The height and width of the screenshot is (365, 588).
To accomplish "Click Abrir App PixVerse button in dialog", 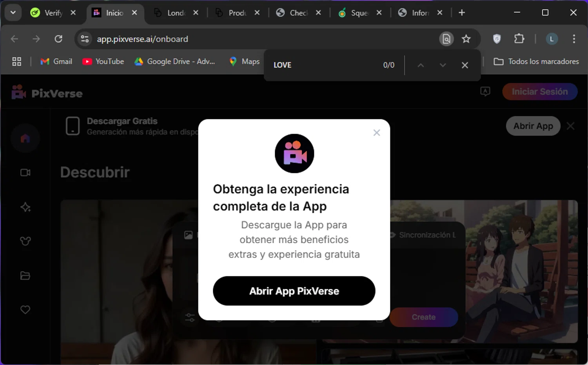I will tap(294, 291).
